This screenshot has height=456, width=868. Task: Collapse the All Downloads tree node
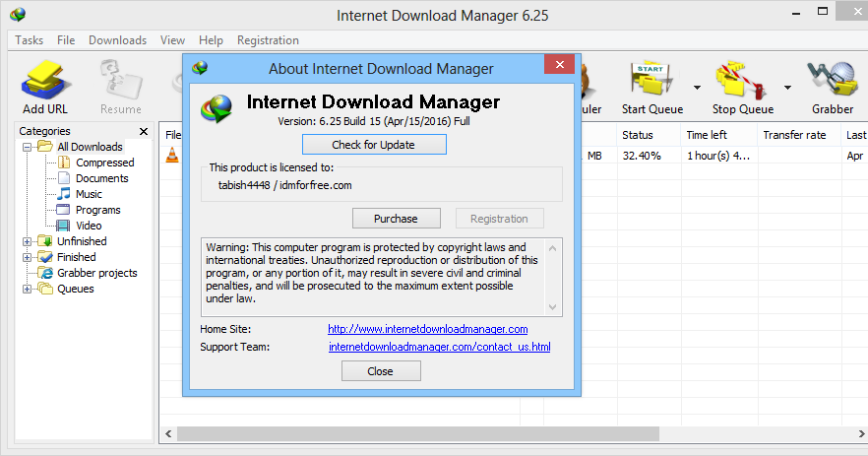[27, 148]
